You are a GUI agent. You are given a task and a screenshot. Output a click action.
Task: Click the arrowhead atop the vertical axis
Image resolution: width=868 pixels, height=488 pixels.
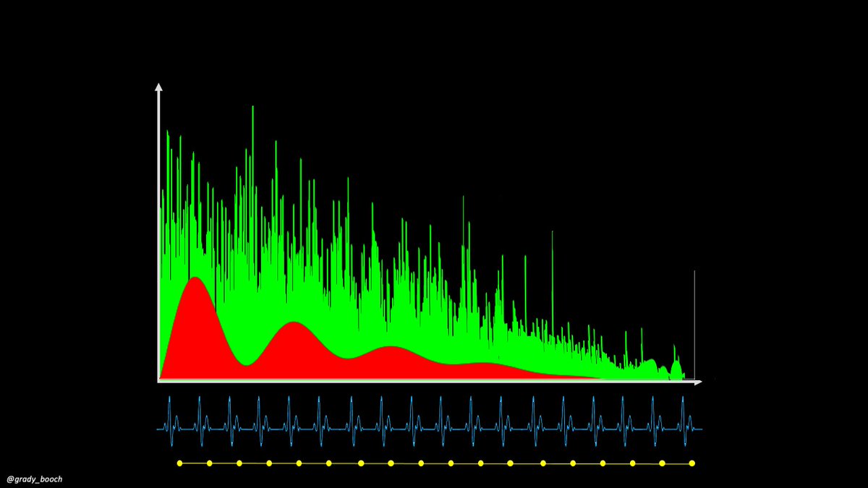(x=158, y=87)
